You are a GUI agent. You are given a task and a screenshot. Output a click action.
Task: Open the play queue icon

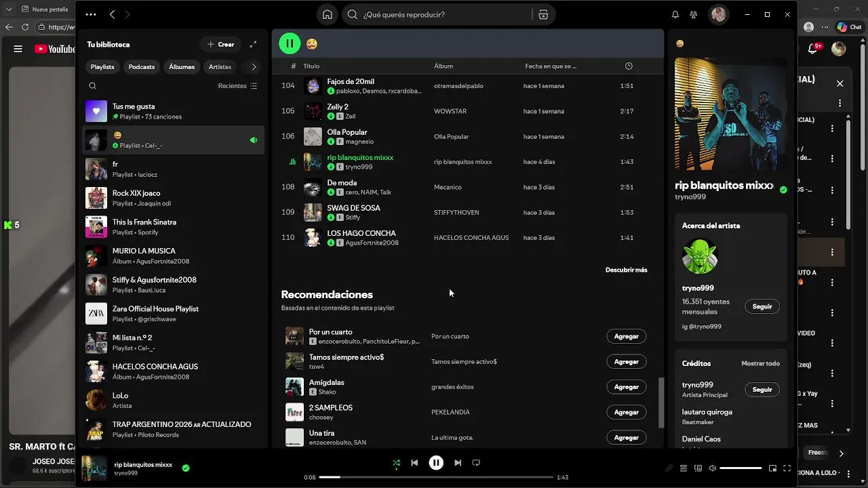click(684, 468)
